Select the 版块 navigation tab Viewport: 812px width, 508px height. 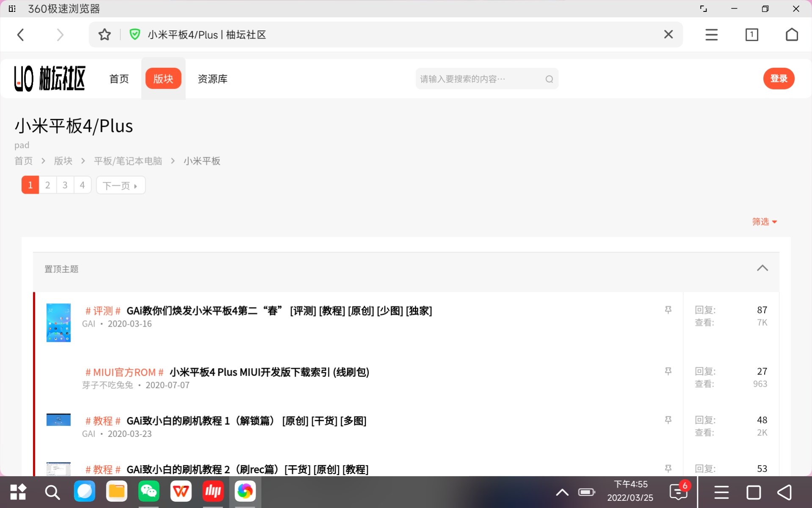[x=163, y=78]
